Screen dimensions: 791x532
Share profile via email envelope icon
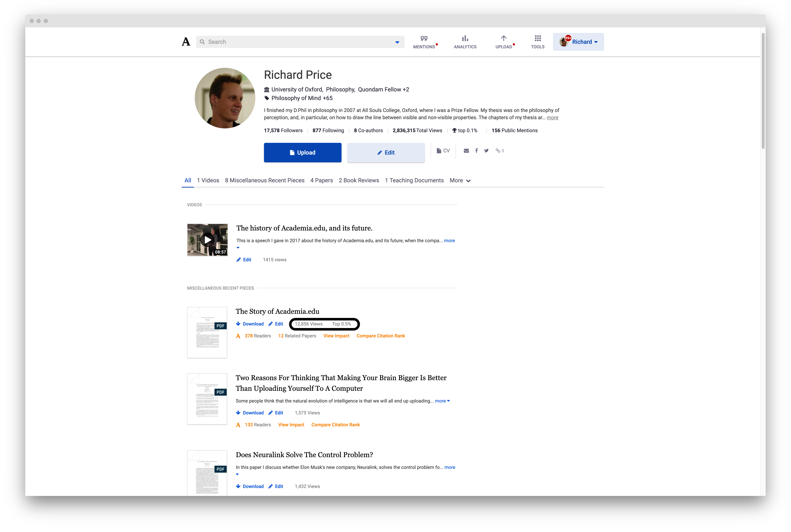coord(466,151)
